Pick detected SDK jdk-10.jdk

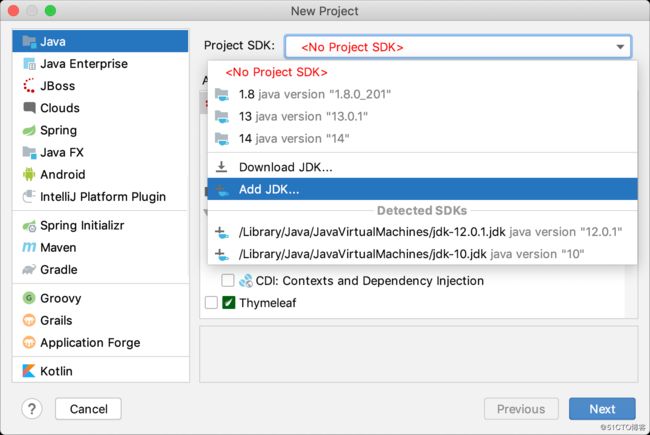[422, 254]
